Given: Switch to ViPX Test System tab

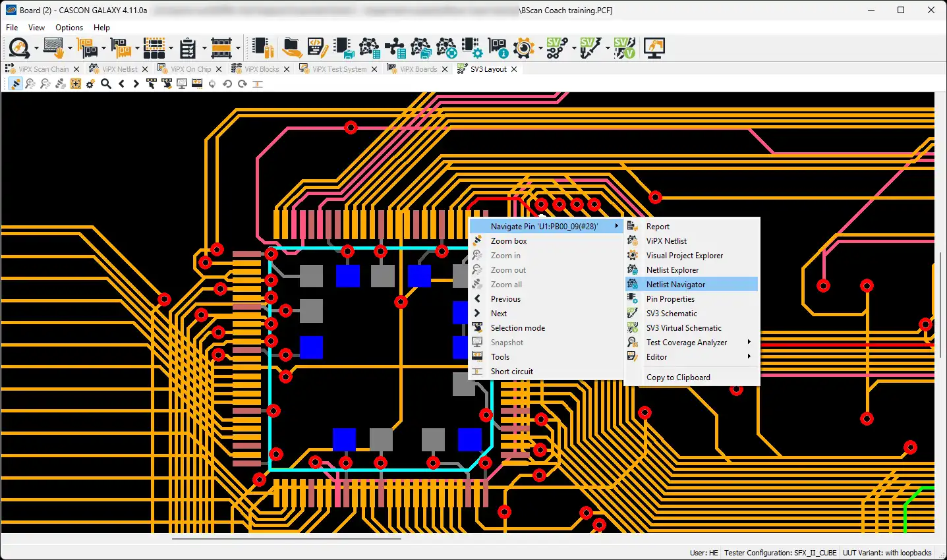Looking at the screenshot, I should click(x=339, y=69).
